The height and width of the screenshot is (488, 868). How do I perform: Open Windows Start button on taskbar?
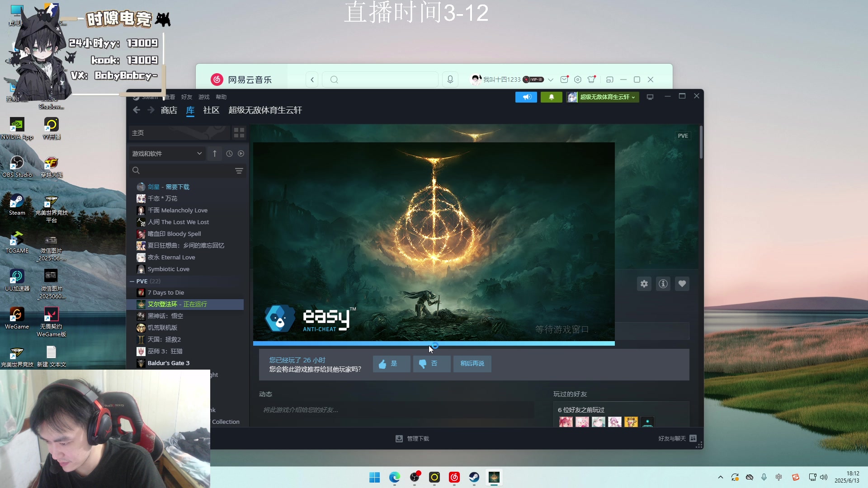374,478
